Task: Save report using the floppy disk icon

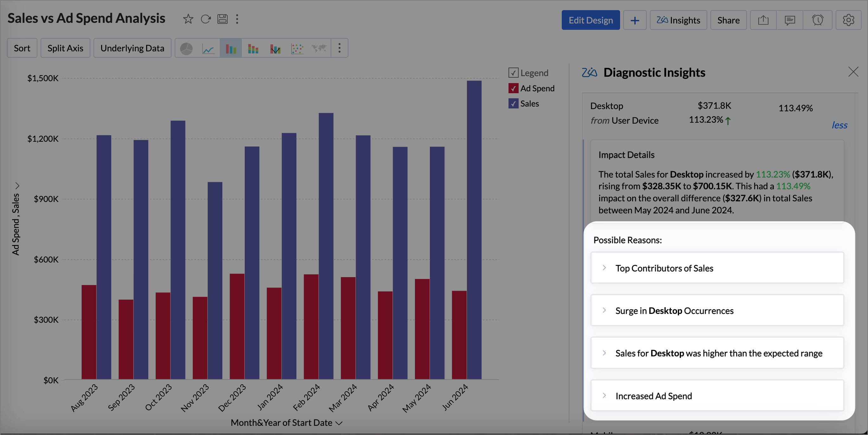Action: click(x=223, y=19)
